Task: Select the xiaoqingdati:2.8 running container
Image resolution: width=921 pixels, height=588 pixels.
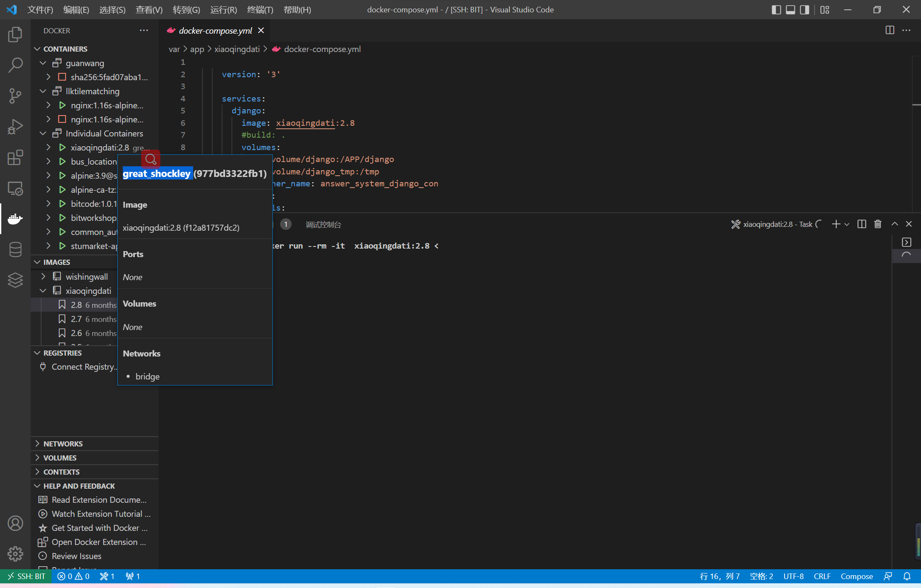Action: [95, 148]
